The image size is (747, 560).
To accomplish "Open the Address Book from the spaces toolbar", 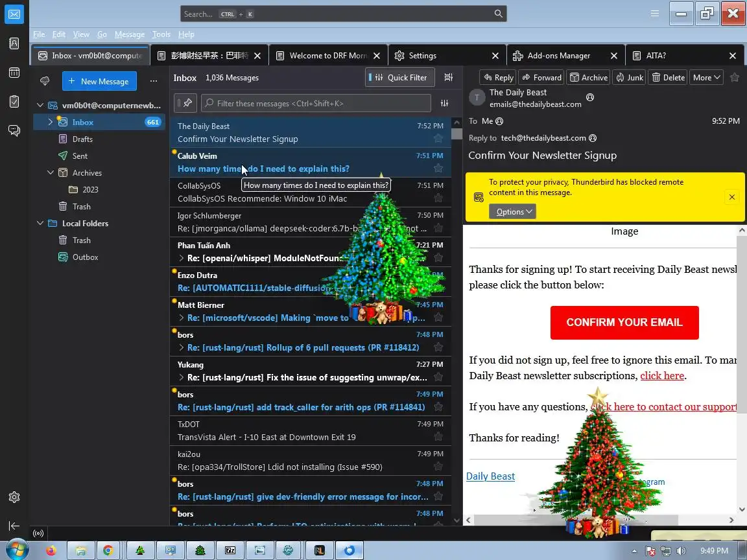I will [14, 43].
